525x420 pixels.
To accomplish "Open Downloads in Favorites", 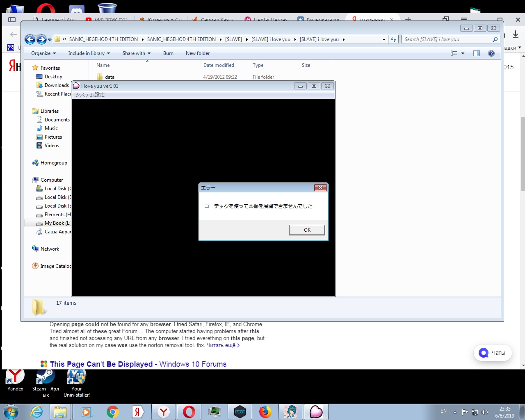I will coord(57,85).
